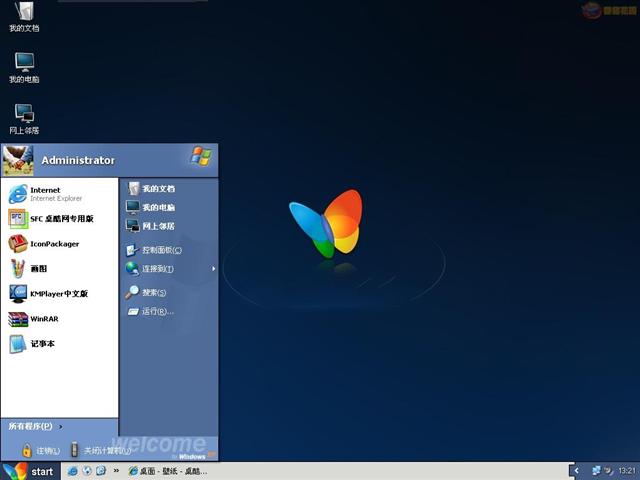
Task: Open the 我的电脑 desktop shortcut
Action: point(24,68)
